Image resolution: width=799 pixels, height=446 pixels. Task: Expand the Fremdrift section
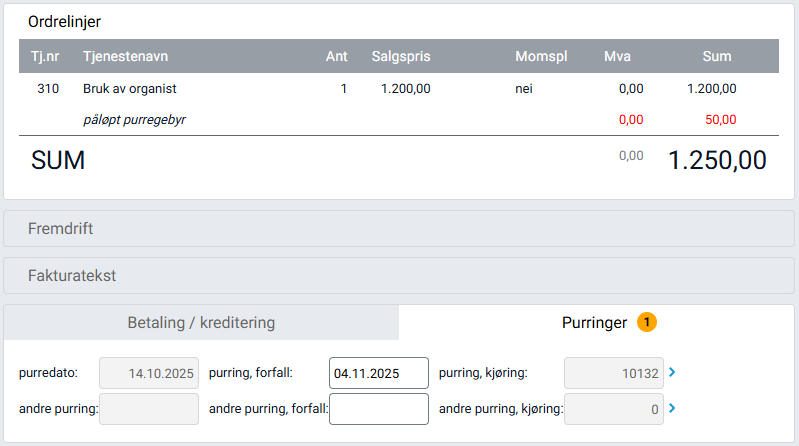(399, 228)
